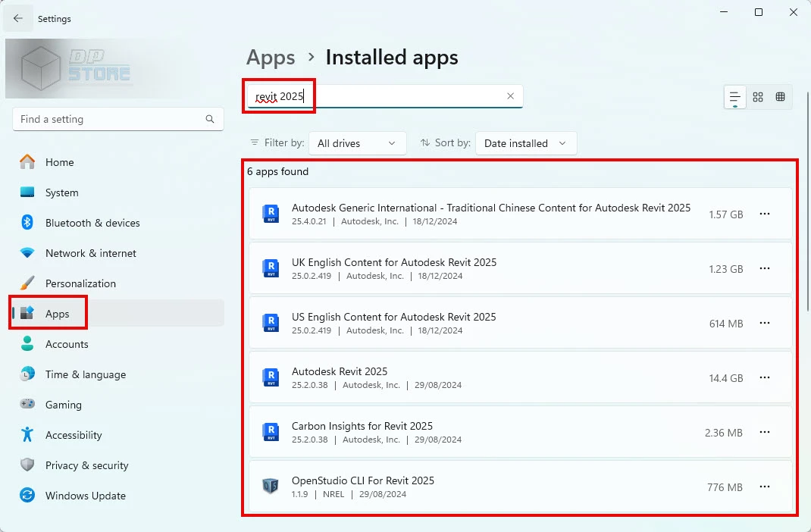Viewport: 811px width, 532px height.
Task: Open options for OpenStudio CLI For Revit
Action: point(765,487)
